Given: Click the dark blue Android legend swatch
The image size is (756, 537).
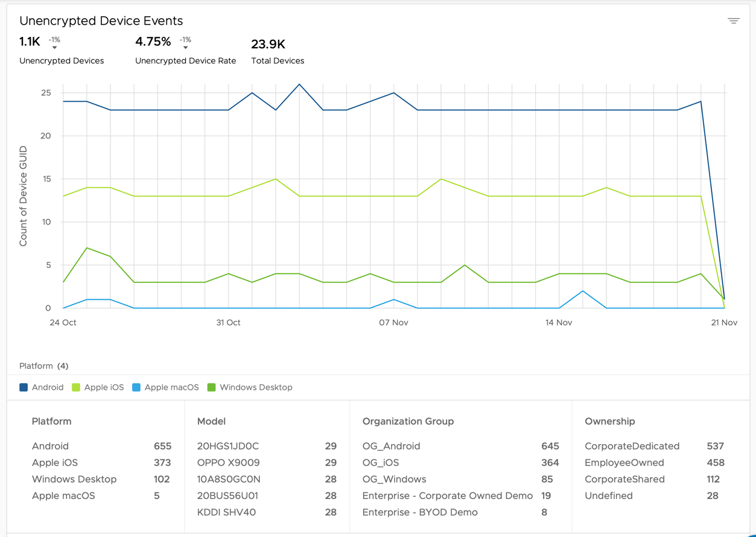Looking at the screenshot, I should [x=23, y=387].
